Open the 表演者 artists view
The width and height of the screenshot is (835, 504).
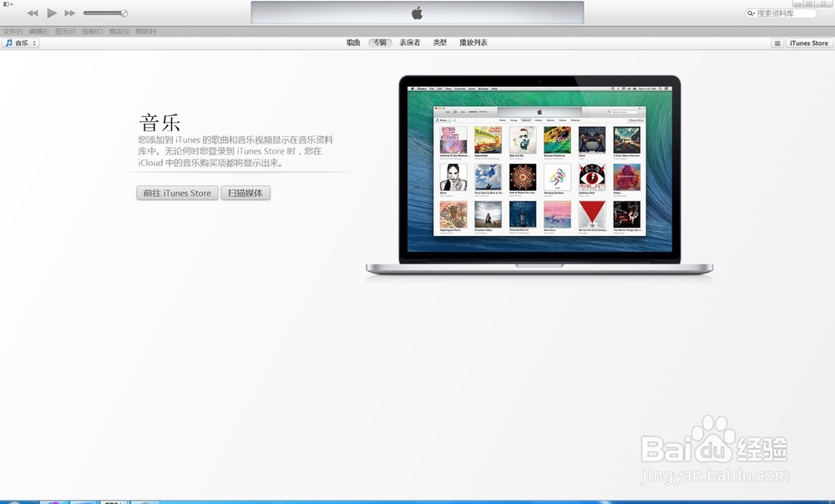[x=409, y=43]
